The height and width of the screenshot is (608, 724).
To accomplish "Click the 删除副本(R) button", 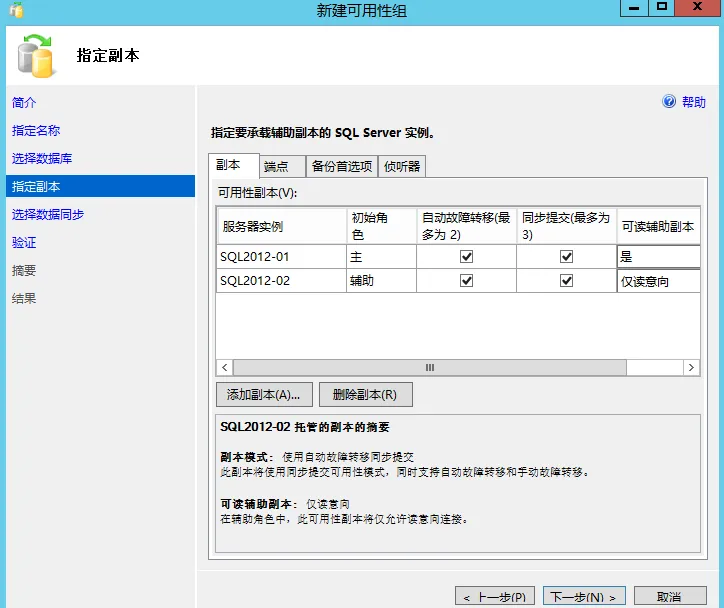I will point(366,395).
